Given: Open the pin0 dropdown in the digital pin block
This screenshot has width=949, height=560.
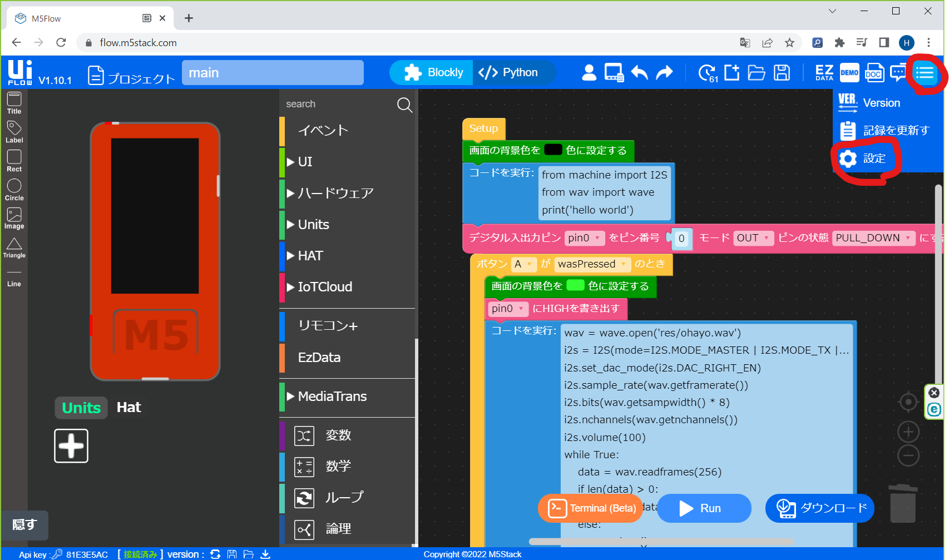Looking at the screenshot, I should [x=584, y=238].
